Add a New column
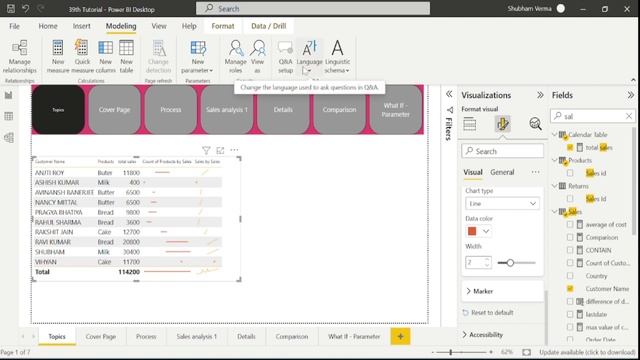The width and height of the screenshot is (640, 360). tap(105, 57)
